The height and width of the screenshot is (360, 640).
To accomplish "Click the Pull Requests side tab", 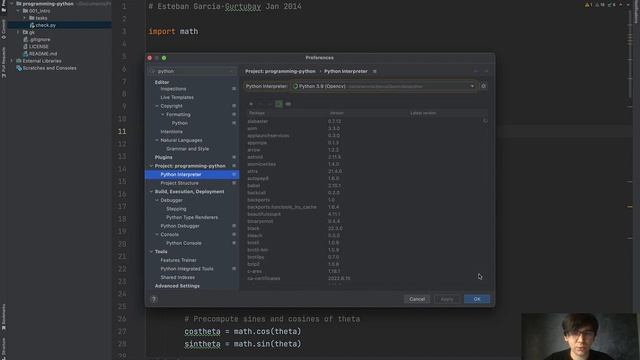I will [4, 62].
